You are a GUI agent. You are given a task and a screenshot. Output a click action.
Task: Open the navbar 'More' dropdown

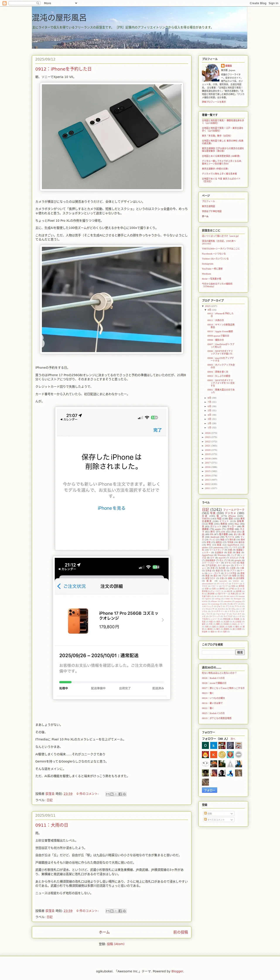[x=60, y=3]
